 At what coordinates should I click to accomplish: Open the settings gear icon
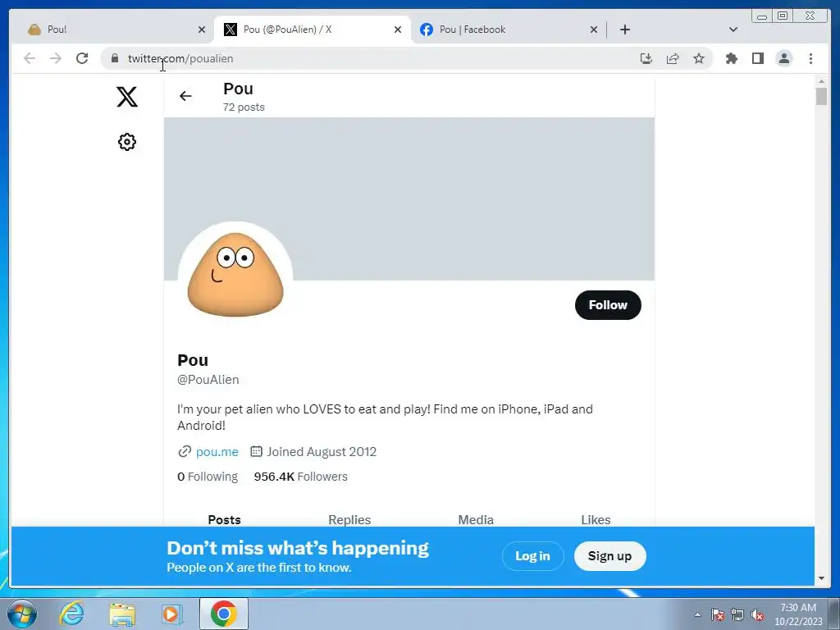[x=127, y=142]
